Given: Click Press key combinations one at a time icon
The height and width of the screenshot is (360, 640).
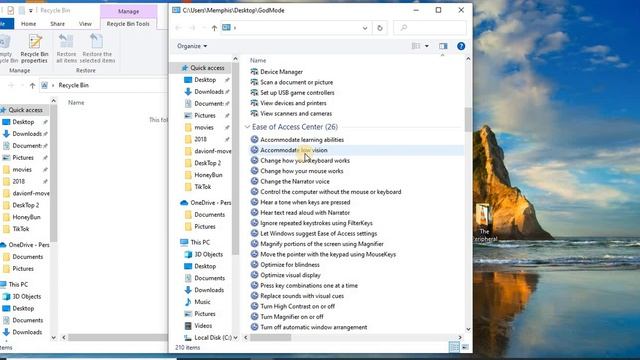Looking at the screenshot, I should (x=254, y=285).
